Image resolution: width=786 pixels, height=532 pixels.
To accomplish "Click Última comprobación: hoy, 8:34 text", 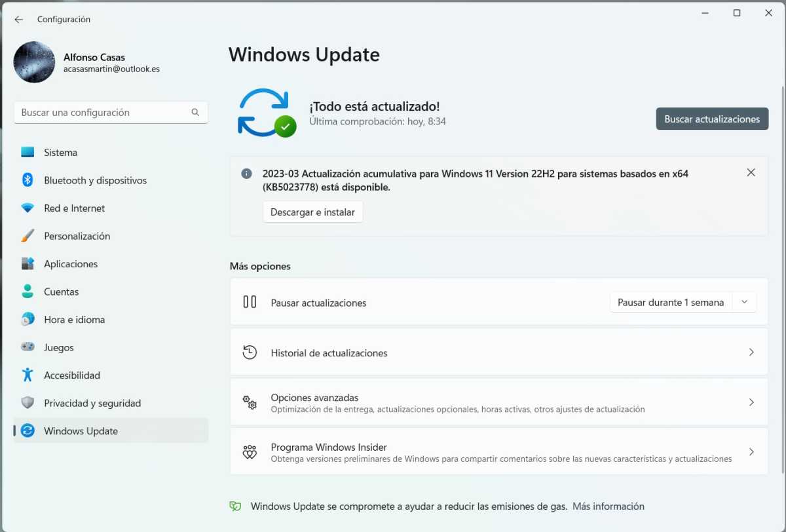I will (x=377, y=121).
